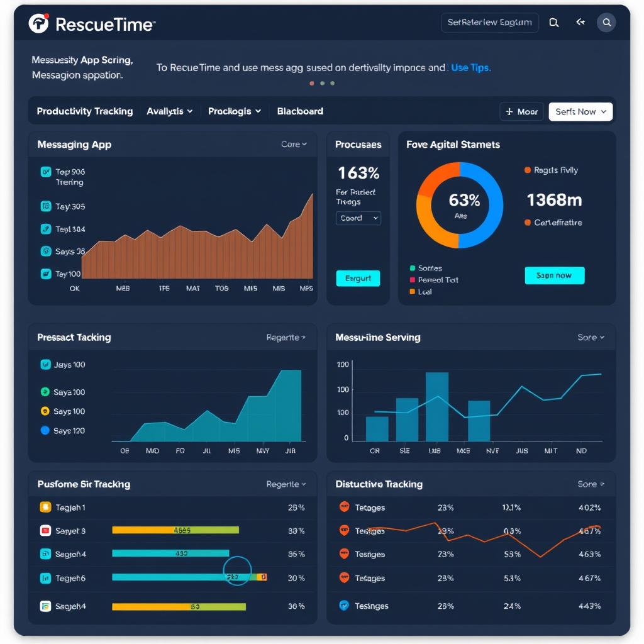Click the Segteh 4 teal progress bar
The image size is (644, 644).
point(170,553)
